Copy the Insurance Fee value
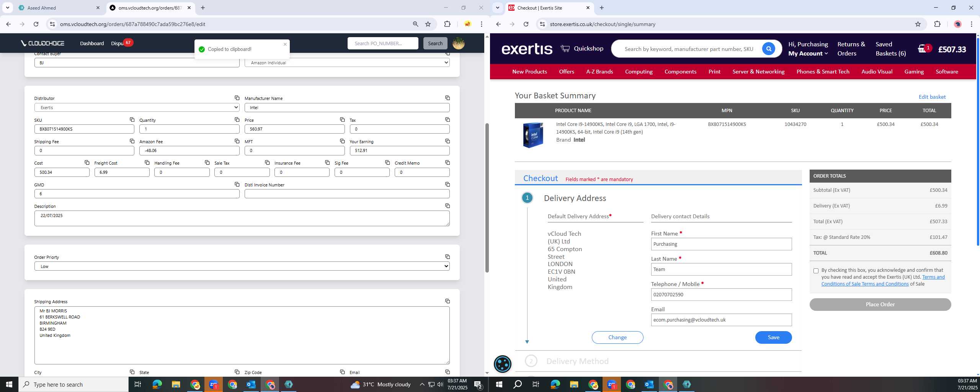Image resolution: width=980 pixels, height=392 pixels. [327, 162]
